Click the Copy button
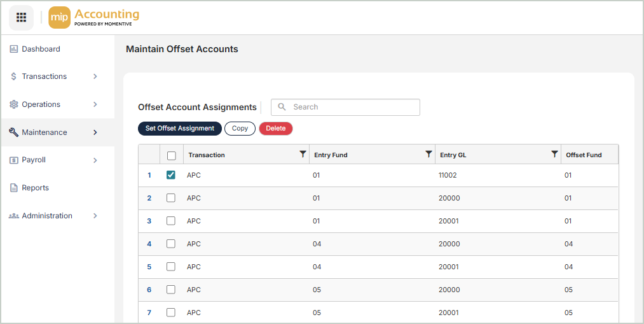The width and height of the screenshot is (644, 324). pyautogui.click(x=240, y=129)
